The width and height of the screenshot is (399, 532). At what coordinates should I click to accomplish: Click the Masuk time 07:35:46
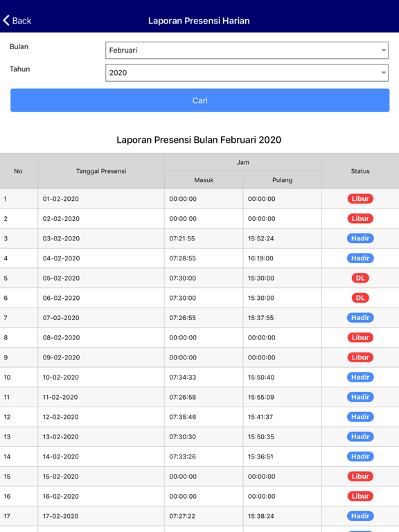(x=183, y=417)
